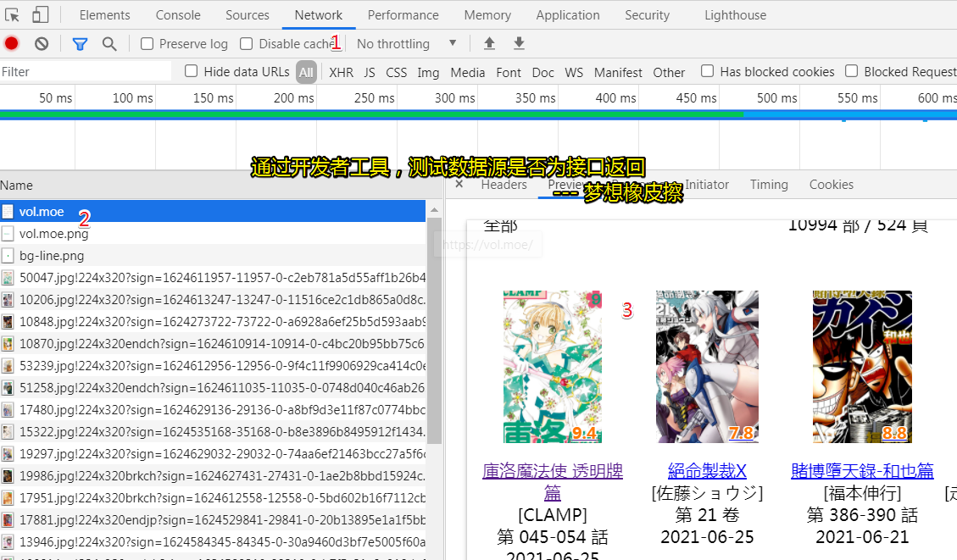The height and width of the screenshot is (560, 957).
Task: Click the icon beside bg-line.png
Action: coord(8,256)
